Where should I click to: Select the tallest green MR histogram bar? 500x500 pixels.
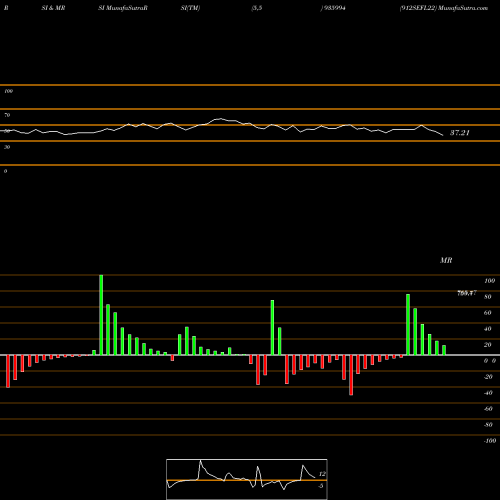point(101,315)
